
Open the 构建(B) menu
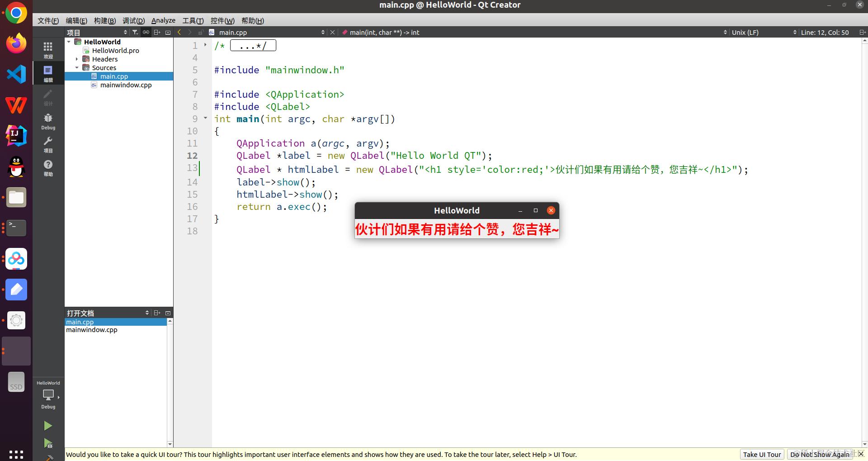[105, 20]
